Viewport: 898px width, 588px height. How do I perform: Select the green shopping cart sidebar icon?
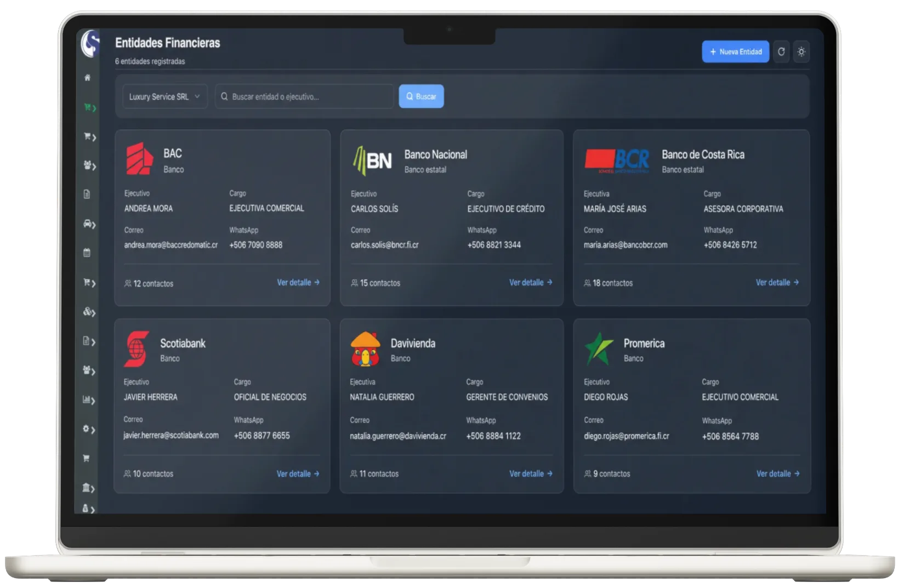[x=89, y=107]
